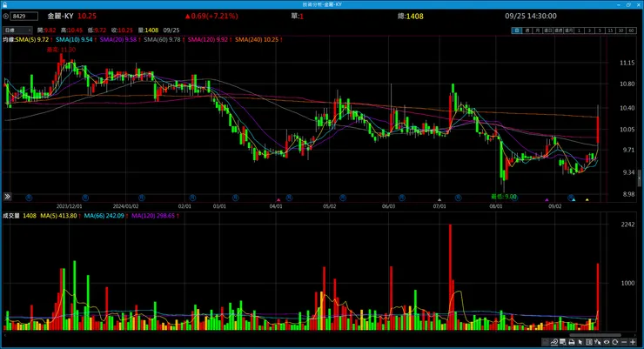Image resolution: width=644 pixels, height=349 pixels.
Task: Click the SMA(10) 9.54 indicator label
Action: tap(76, 40)
